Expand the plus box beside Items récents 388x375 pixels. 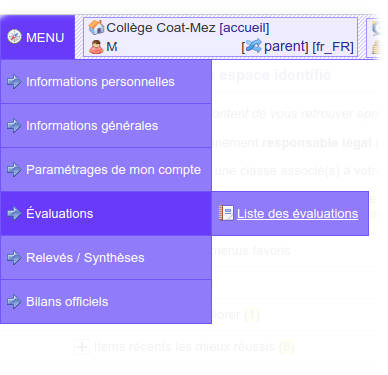tap(82, 347)
